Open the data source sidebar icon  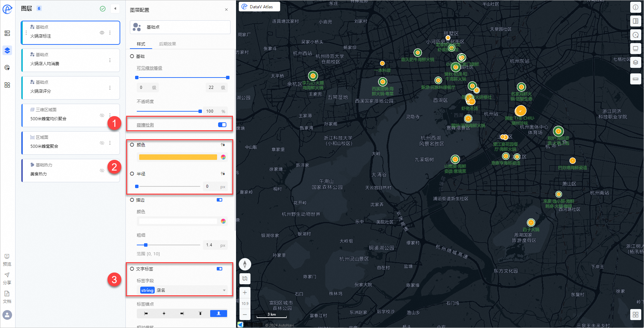[7, 33]
